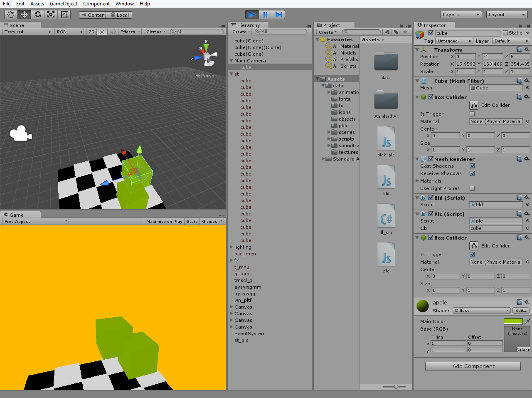Click Maximize on Play button
532x398 pixels.
(x=164, y=222)
